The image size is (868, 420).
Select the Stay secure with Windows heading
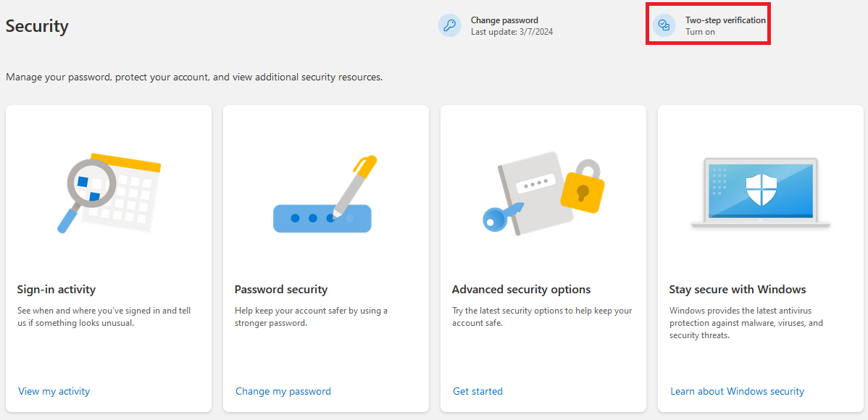[737, 290]
